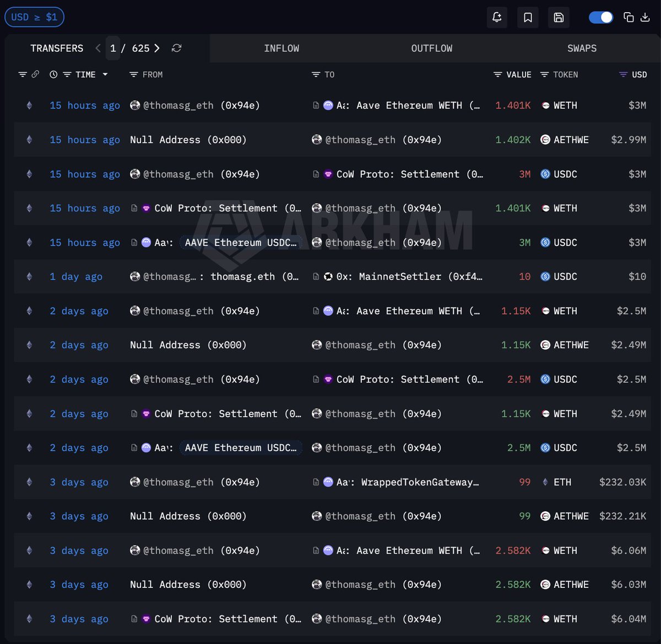Viewport: 661px width, 644px height.
Task: Click $232.21K value in 99 AETHWE row
Action: click(x=623, y=516)
